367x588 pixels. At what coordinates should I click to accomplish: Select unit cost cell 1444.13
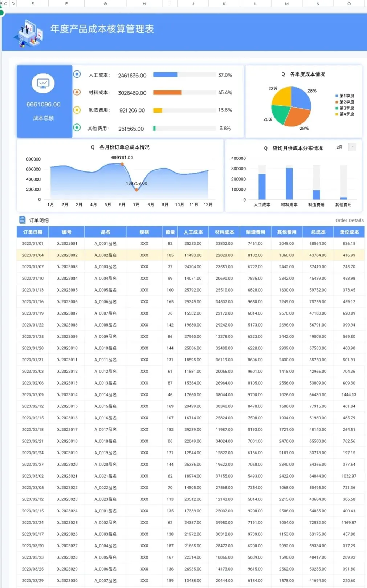tap(349, 395)
